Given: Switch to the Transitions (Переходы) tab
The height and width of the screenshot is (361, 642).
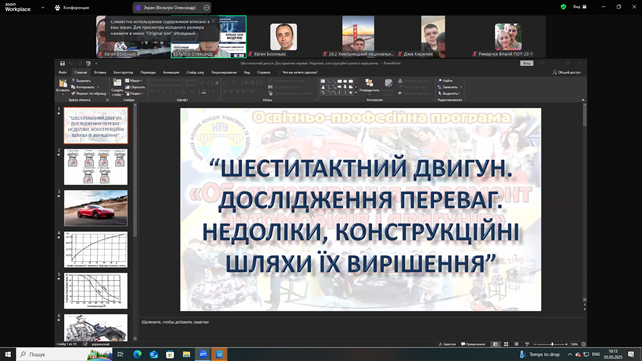Looking at the screenshot, I should (148, 72).
